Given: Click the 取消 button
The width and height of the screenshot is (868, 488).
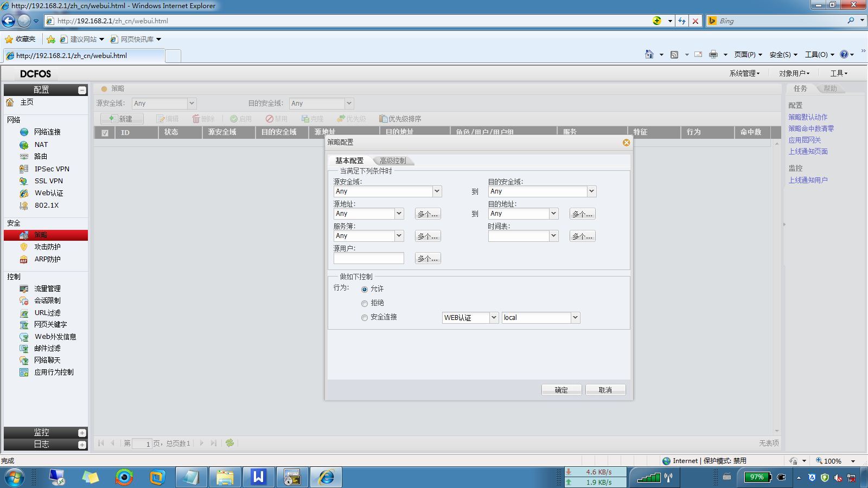Looking at the screenshot, I should click(605, 390).
